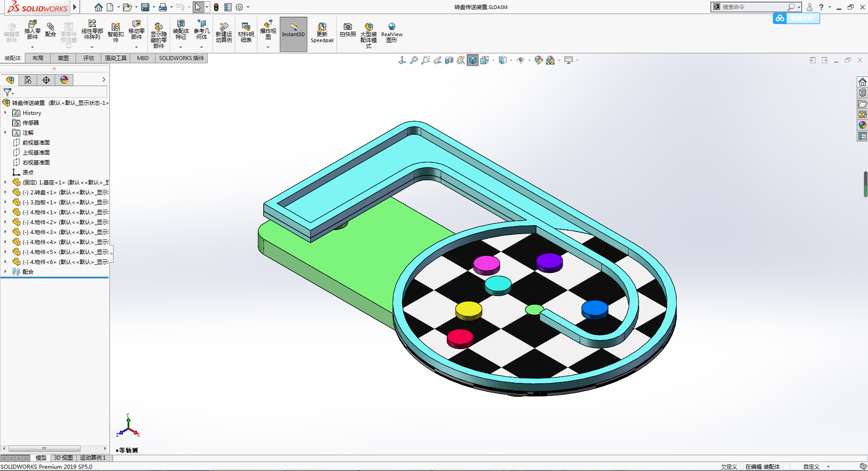
Task: Select the 3.挡板<1> component in tree
Action: click(61, 202)
